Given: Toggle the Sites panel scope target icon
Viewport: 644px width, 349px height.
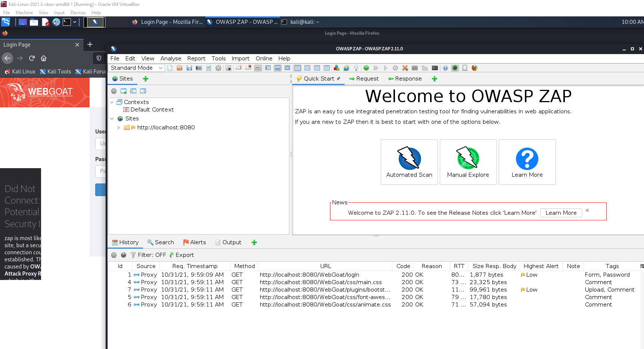Looking at the screenshot, I should click(114, 91).
